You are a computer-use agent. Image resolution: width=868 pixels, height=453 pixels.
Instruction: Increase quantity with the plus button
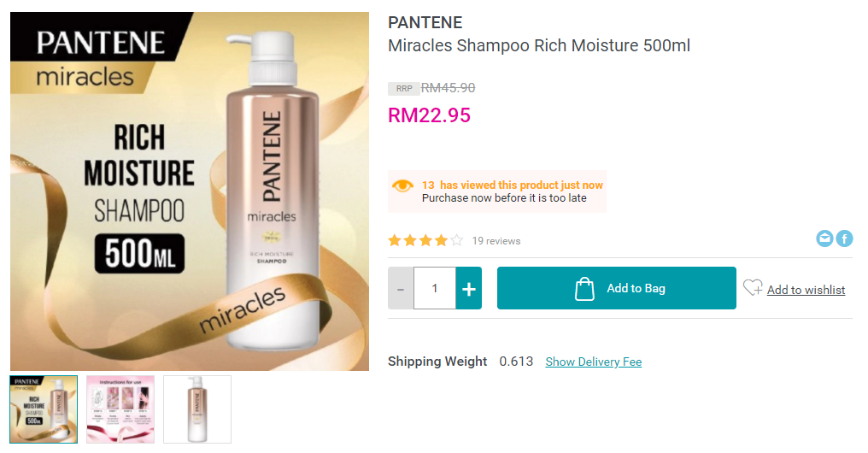[468, 288]
